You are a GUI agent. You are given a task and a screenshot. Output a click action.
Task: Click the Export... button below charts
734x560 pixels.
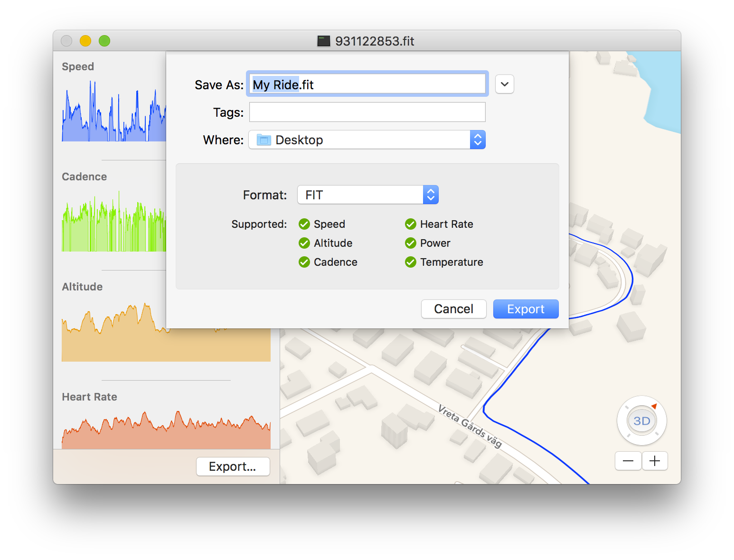233,467
